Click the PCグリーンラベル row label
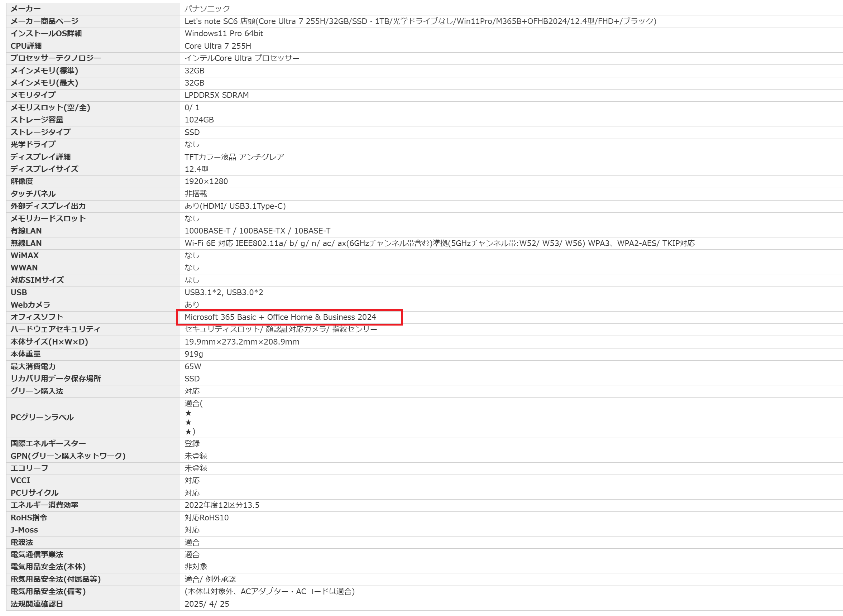 [42, 417]
